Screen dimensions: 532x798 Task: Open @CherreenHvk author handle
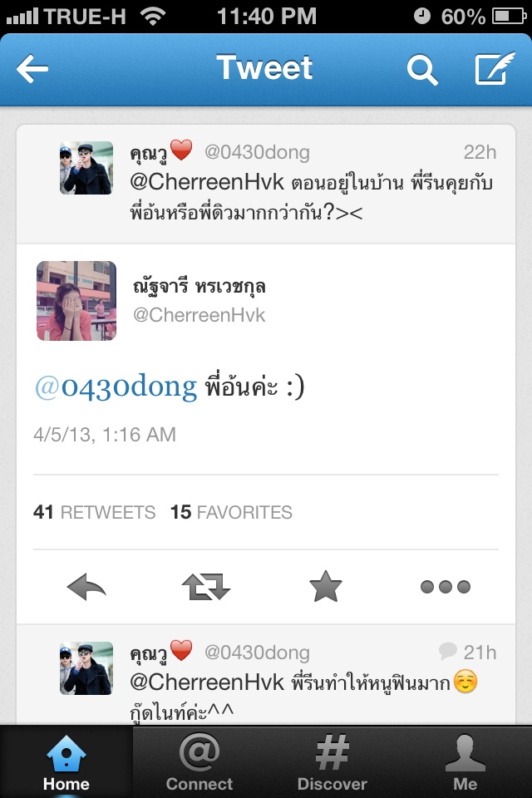coord(199,315)
